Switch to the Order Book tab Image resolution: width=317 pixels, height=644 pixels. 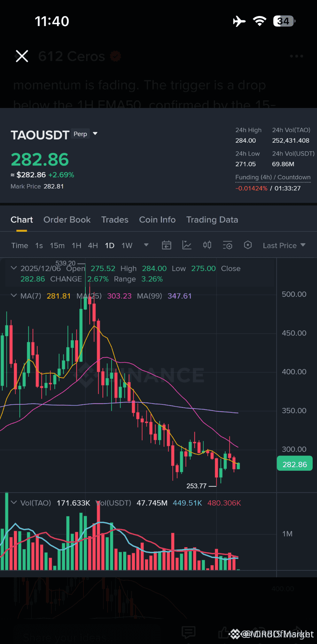point(67,220)
